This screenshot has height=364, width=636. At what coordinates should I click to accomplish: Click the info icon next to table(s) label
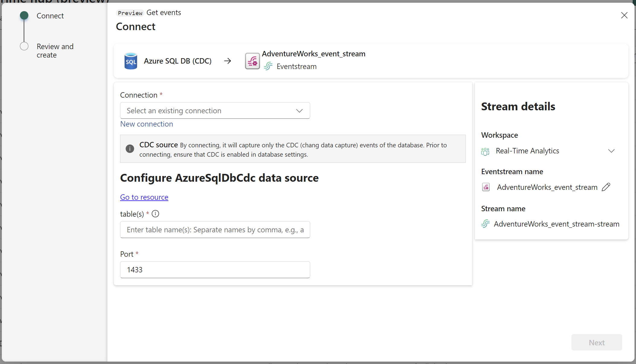click(x=155, y=214)
